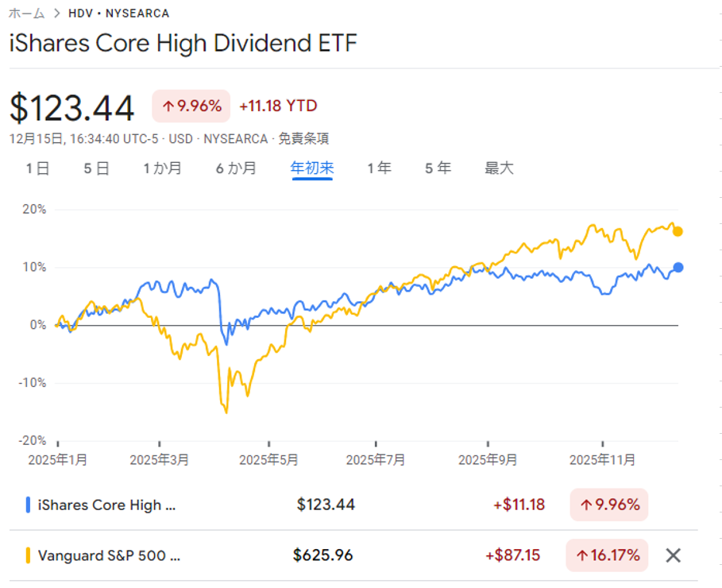Select the 最大 time range tab
The width and height of the screenshot is (722, 588).
[500, 168]
